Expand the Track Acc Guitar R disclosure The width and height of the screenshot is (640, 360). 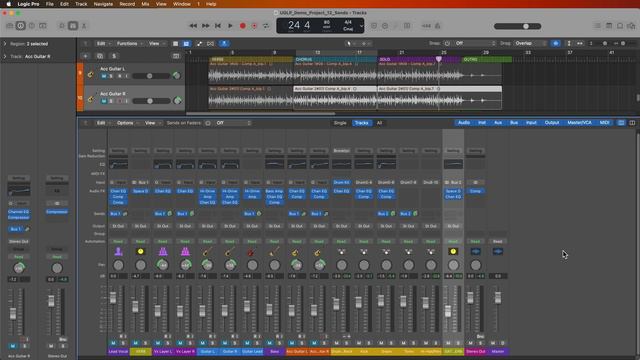pos(5,56)
